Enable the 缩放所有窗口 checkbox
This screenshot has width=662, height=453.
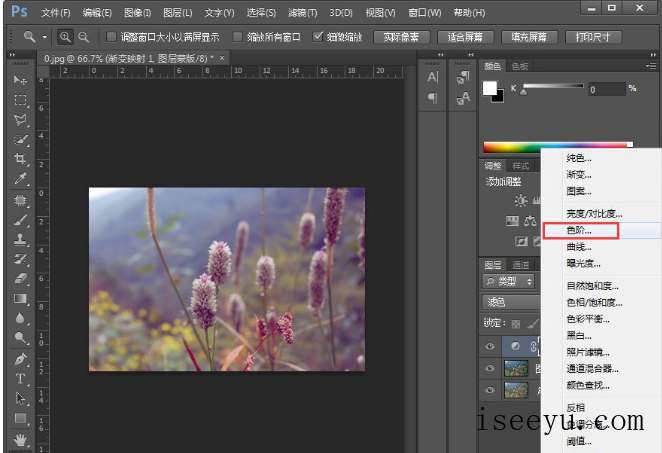237,37
